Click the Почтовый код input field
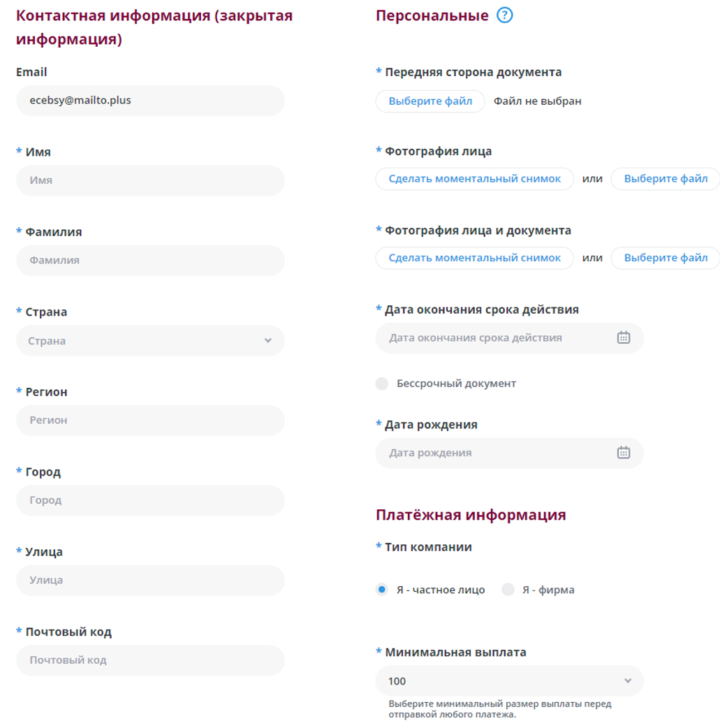Screen dimensions: 720x728 150,660
